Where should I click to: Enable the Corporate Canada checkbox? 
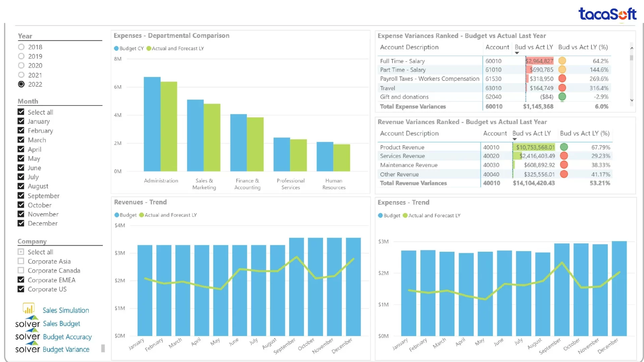click(21, 270)
